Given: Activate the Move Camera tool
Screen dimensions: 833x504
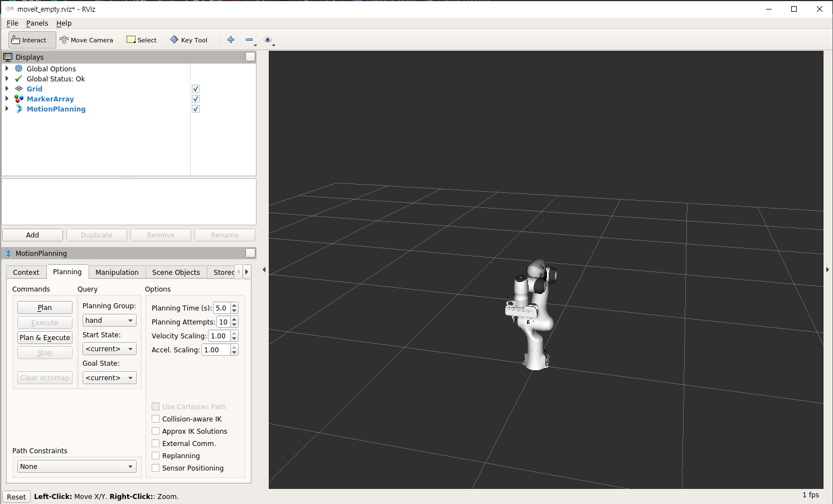Looking at the screenshot, I should 86,40.
